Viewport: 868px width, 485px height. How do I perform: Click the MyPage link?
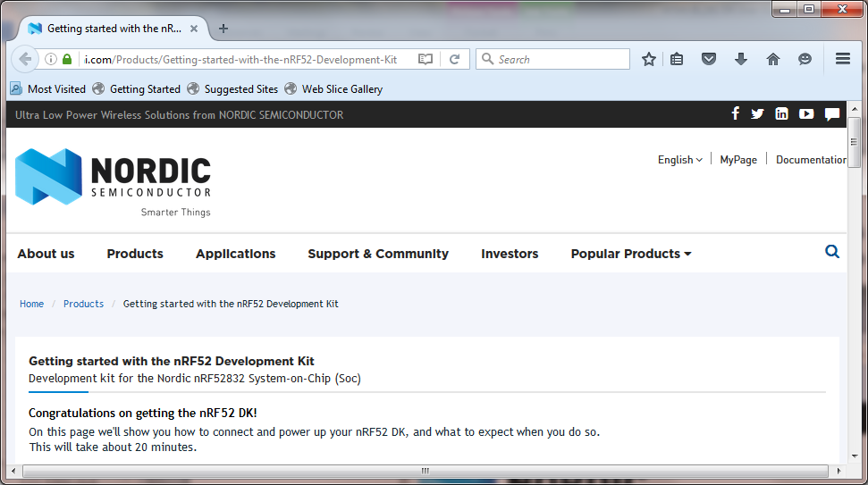[738, 160]
